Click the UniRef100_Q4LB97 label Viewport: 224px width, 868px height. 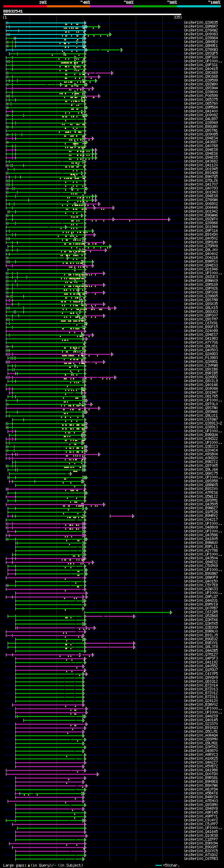(x=201, y=119)
